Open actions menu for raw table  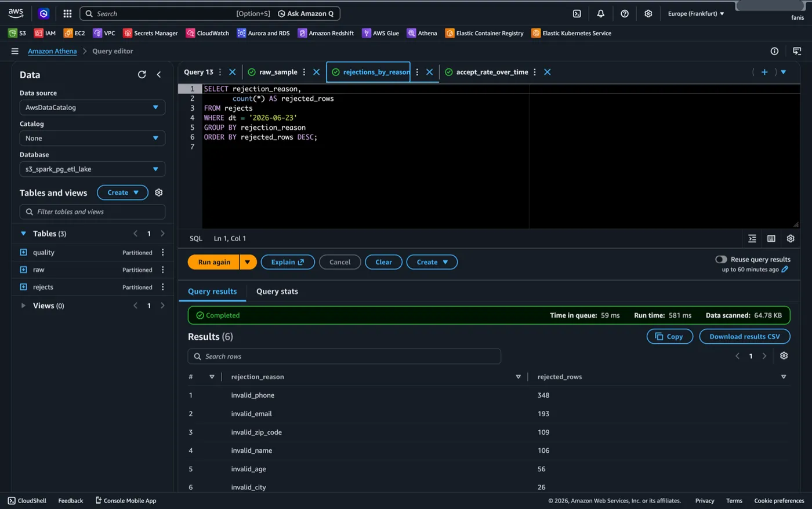[x=163, y=270]
